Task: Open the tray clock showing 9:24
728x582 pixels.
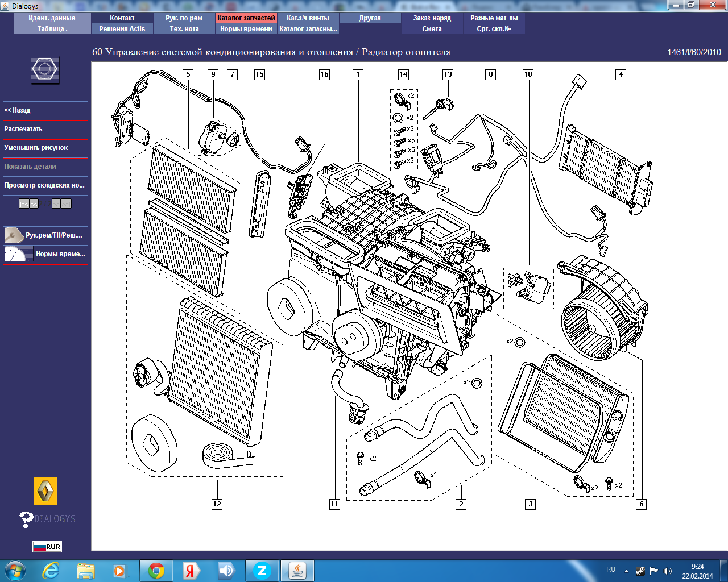Action: point(697,571)
